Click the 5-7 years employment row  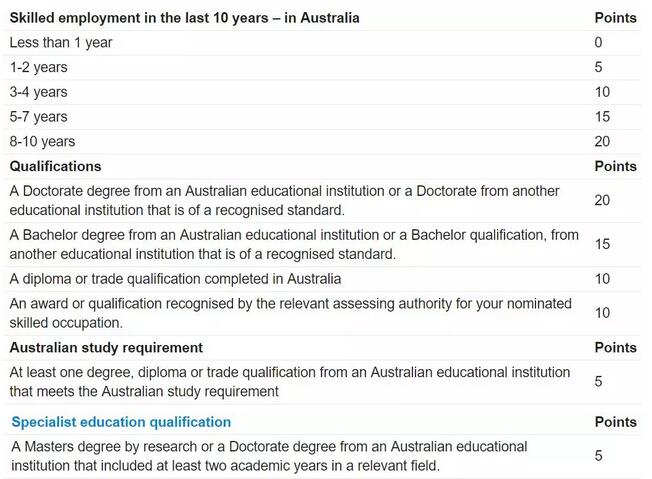point(322,117)
